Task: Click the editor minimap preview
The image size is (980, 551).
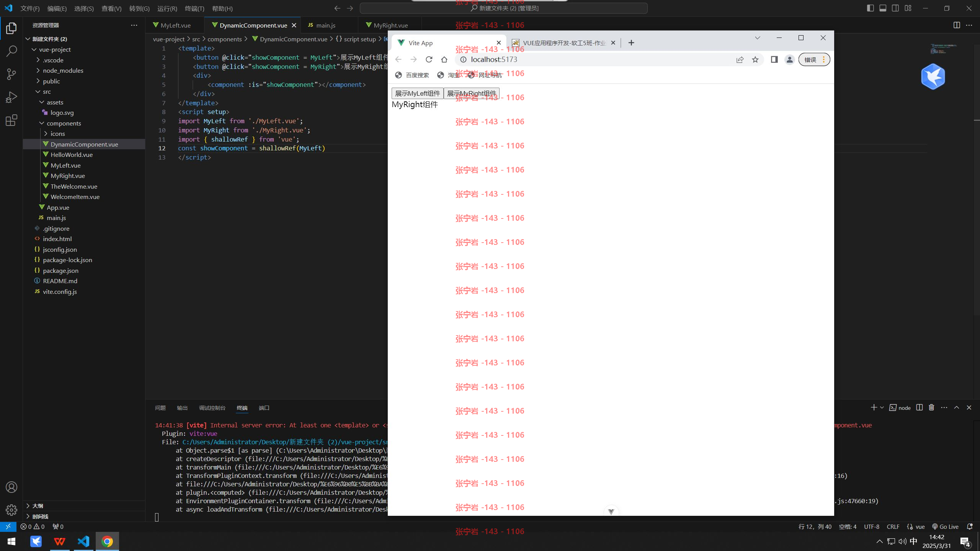Action: (944, 49)
